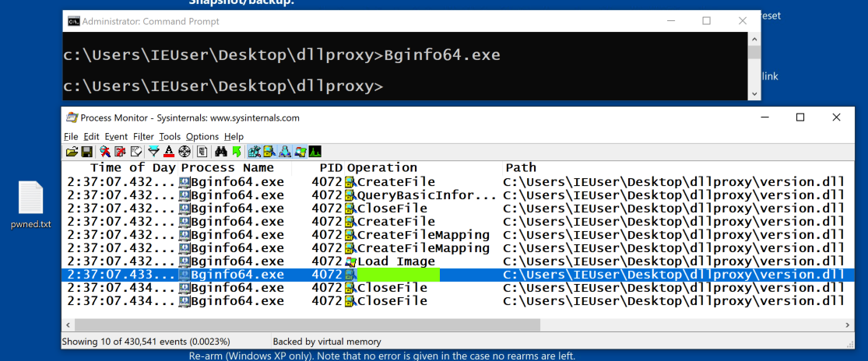This screenshot has width=868, height=361.
Task: Click the Include Process From Window crosshair icon
Action: 184,152
